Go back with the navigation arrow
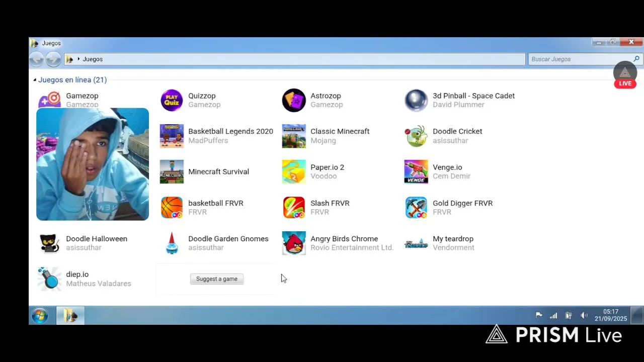The height and width of the screenshot is (362, 644). click(36, 59)
